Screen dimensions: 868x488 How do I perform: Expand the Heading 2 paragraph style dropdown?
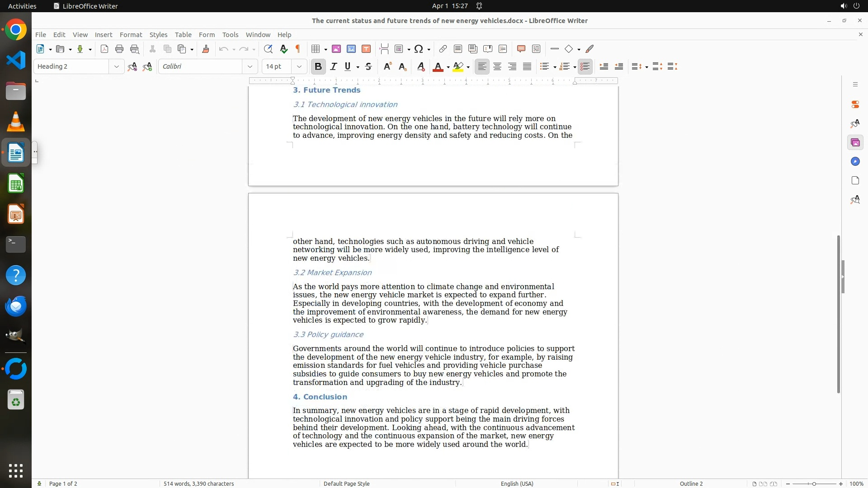(116, 67)
